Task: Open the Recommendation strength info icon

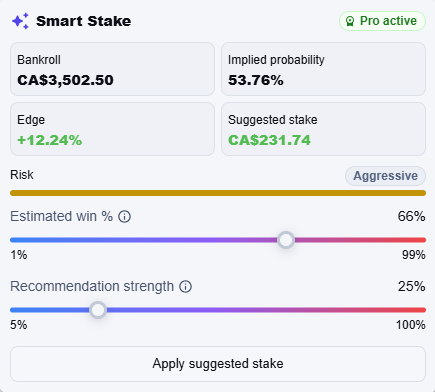Action: click(x=186, y=287)
